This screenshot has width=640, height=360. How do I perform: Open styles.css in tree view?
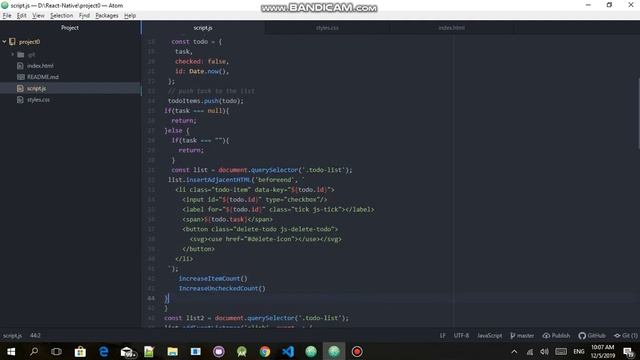[38, 100]
